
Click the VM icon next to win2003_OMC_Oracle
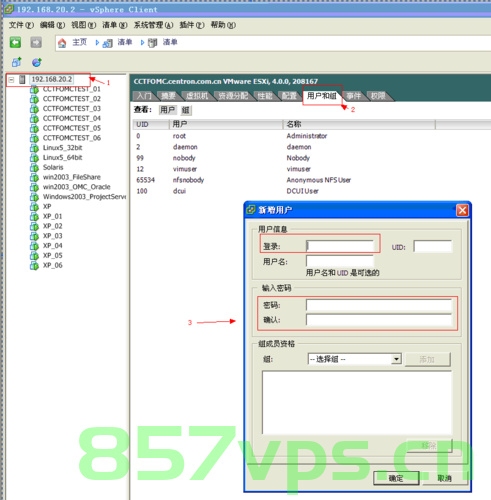tap(34, 187)
